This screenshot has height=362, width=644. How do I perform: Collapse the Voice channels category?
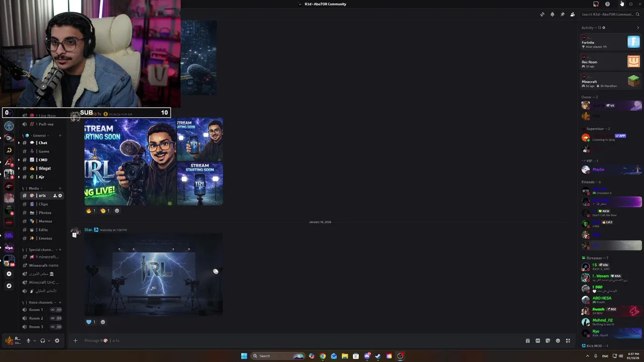pos(38,302)
